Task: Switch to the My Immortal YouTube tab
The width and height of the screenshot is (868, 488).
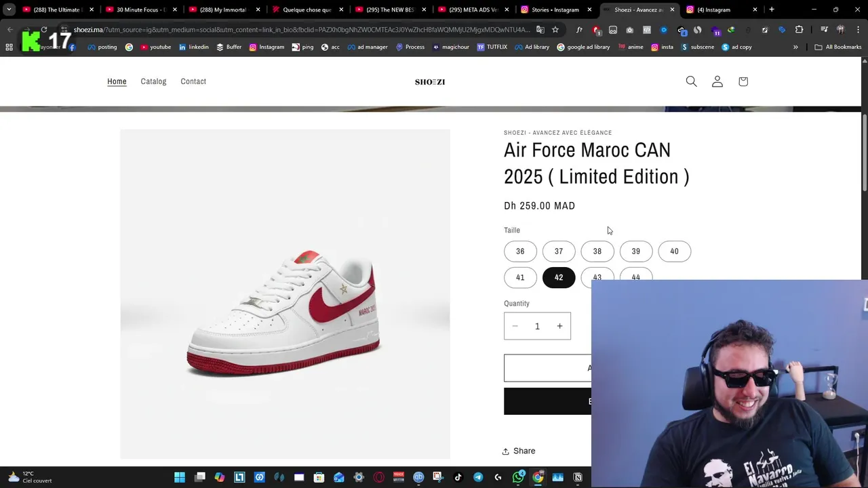Action: tap(224, 9)
